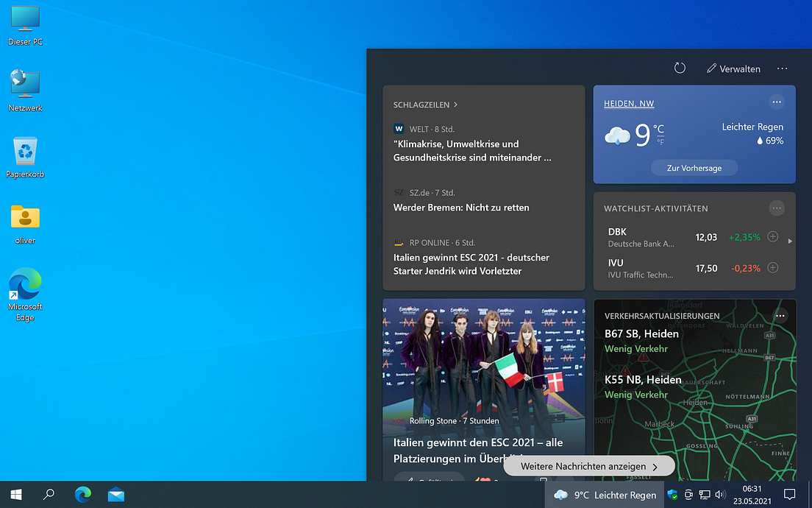Click IVU change value -0,23%
This screenshot has height=508, width=812.
(746, 269)
